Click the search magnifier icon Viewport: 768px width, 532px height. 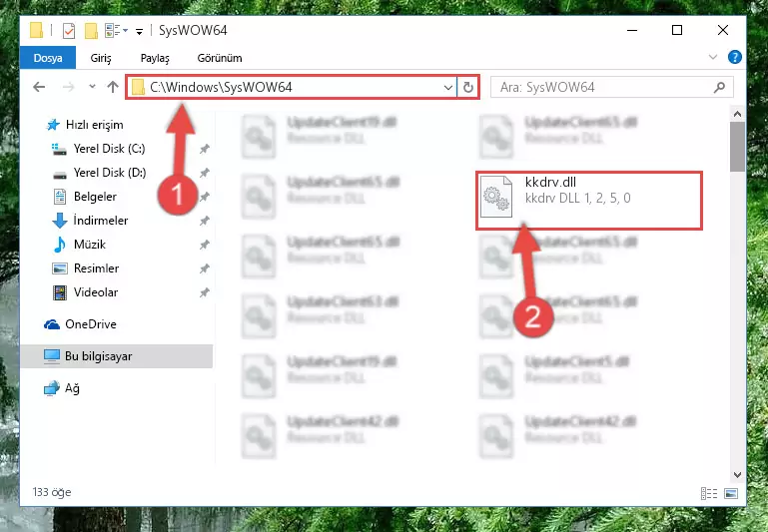(x=719, y=88)
